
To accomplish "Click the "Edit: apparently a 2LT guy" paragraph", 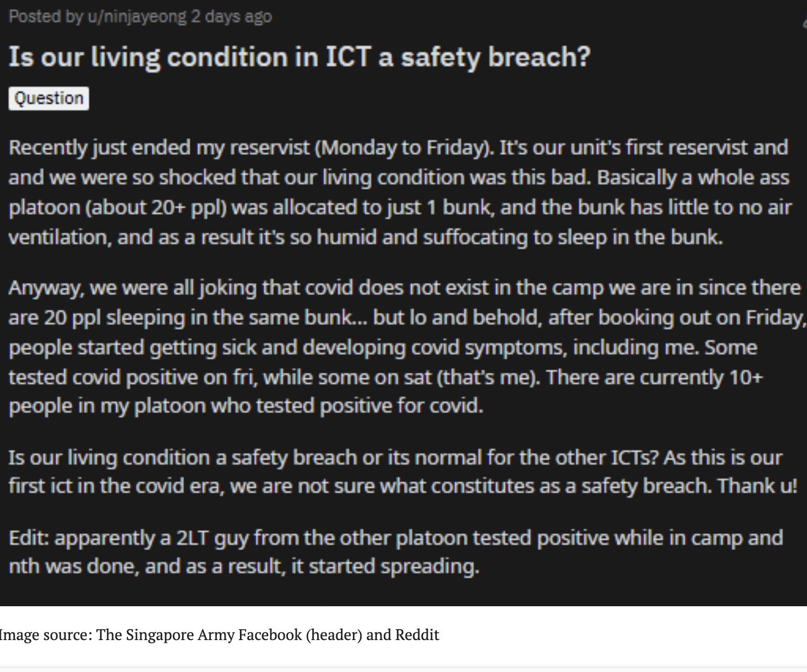I will pos(396,552).
